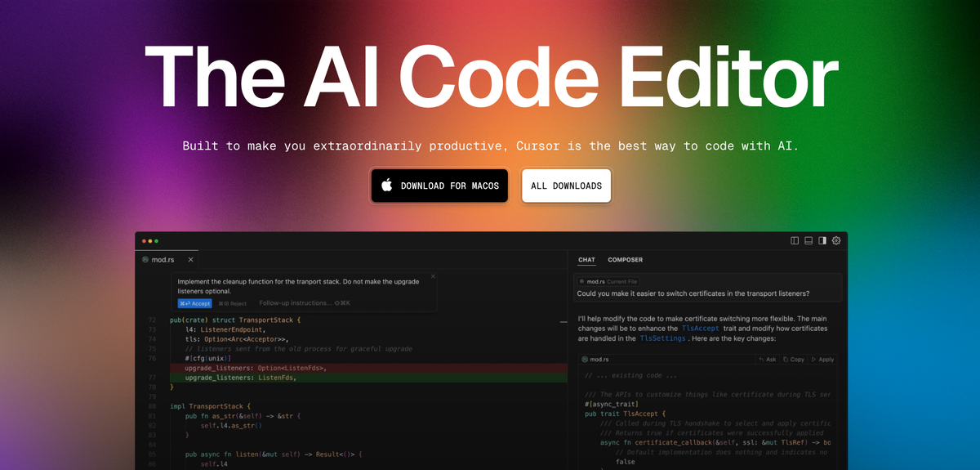This screenshot has height=470, width=980.
Task: Dismiss the inline prompt popup with X
Action: tap(433, 276)
